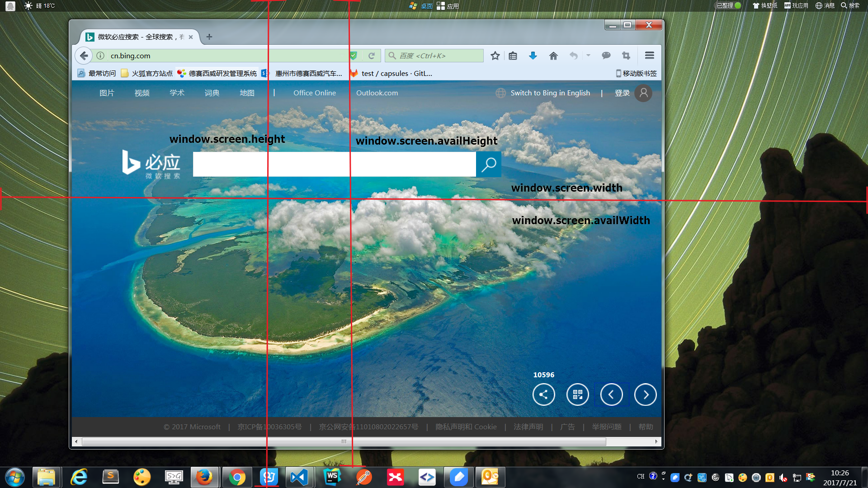
Task: Click the Firefox bookmark star icon
Action: [x=495, y=56]
